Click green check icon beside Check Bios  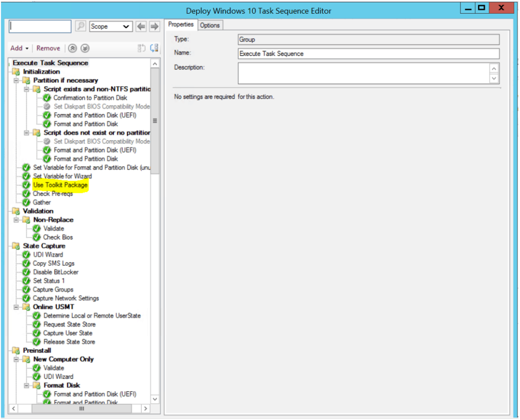click(37, 237)
